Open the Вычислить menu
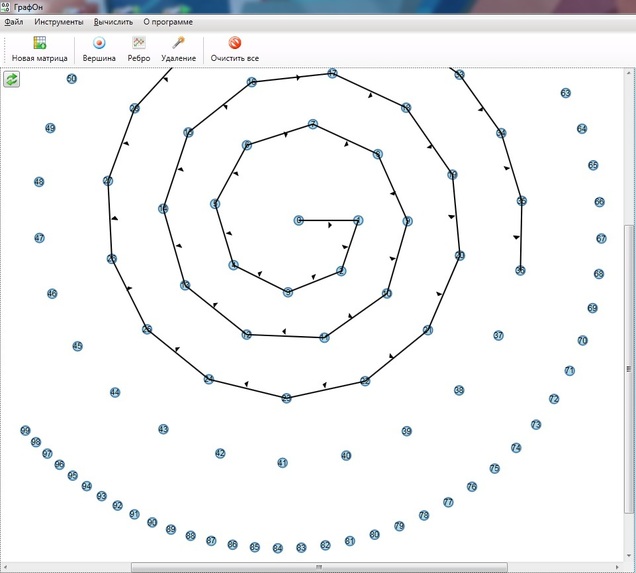Screen dimensions: 636x573 pyautogui.click(x=113, y=22)
